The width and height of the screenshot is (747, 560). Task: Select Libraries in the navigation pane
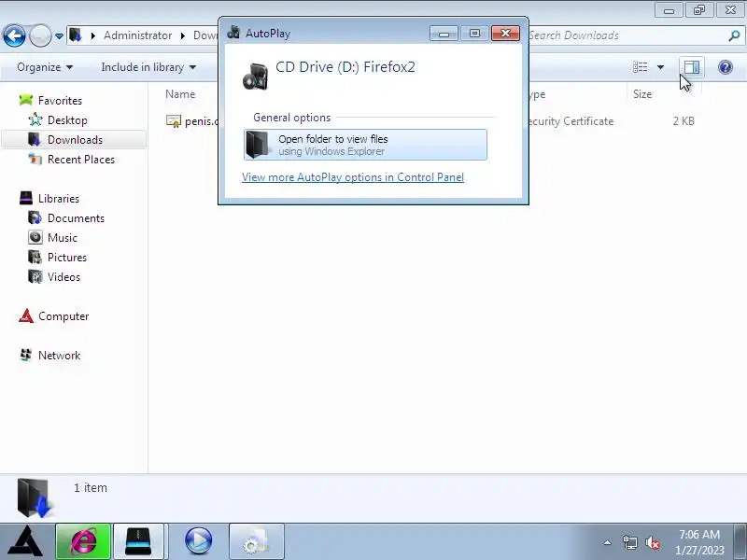59,198
